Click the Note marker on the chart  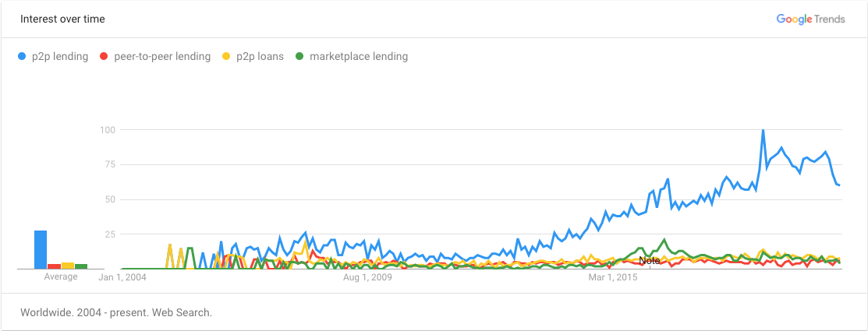pyautogui.click(x=650, y=260)
